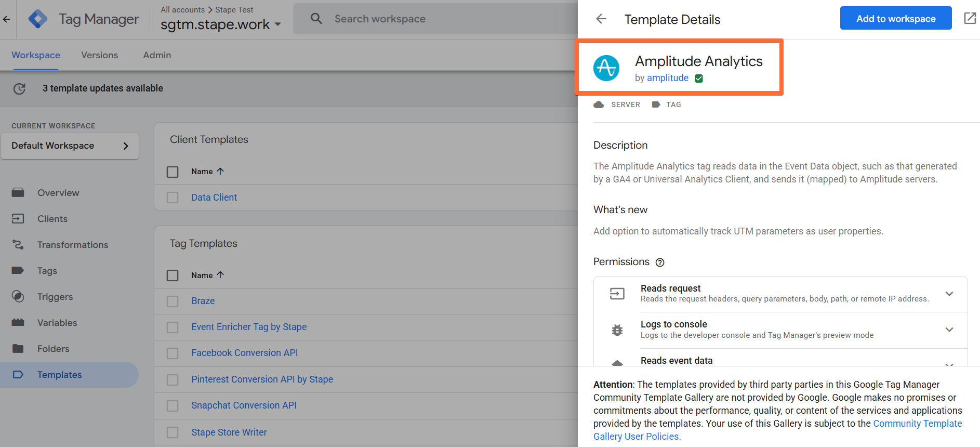980x447 pixels.
Task: Open Snapchat Conversion API template
Action: (244, 405)
